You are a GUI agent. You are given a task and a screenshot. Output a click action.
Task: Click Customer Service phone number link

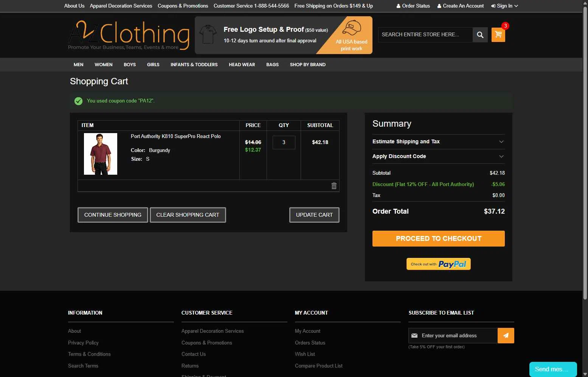[x=251, y=6]
